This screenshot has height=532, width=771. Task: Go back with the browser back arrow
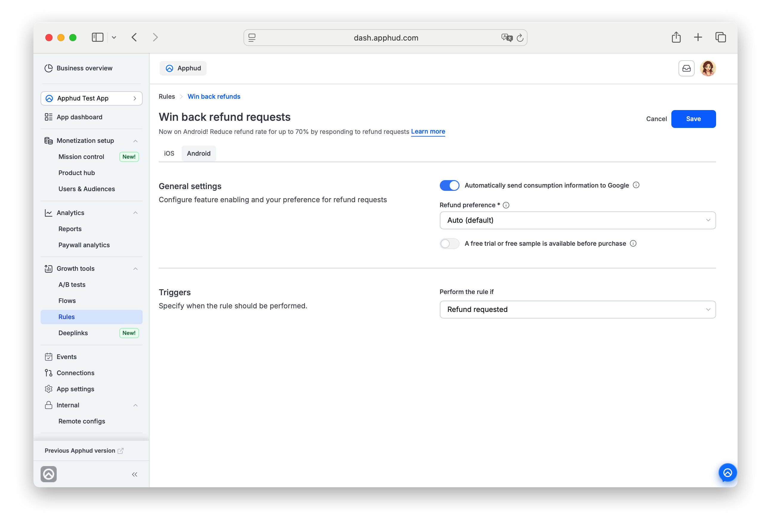click(x=134, y=37)
